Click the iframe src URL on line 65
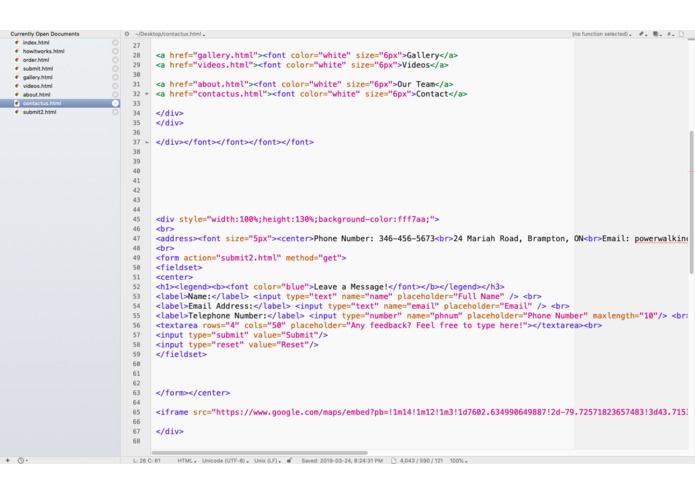 coord(449,412)
